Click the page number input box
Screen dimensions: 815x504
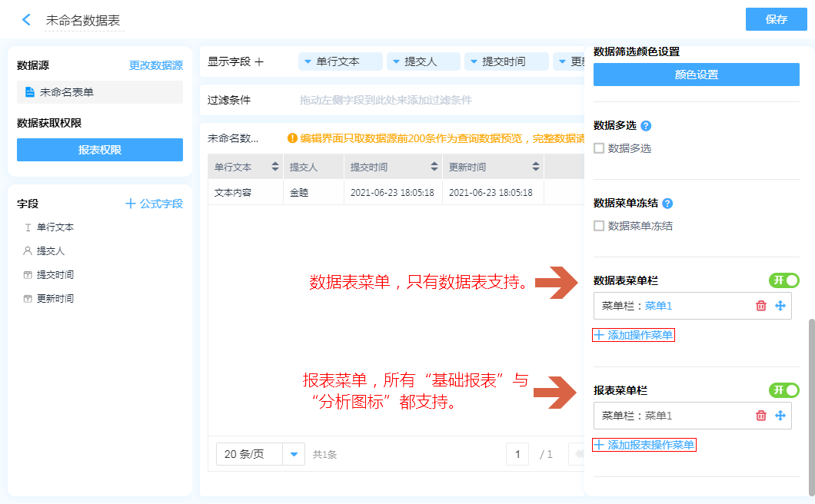(517, 454)
